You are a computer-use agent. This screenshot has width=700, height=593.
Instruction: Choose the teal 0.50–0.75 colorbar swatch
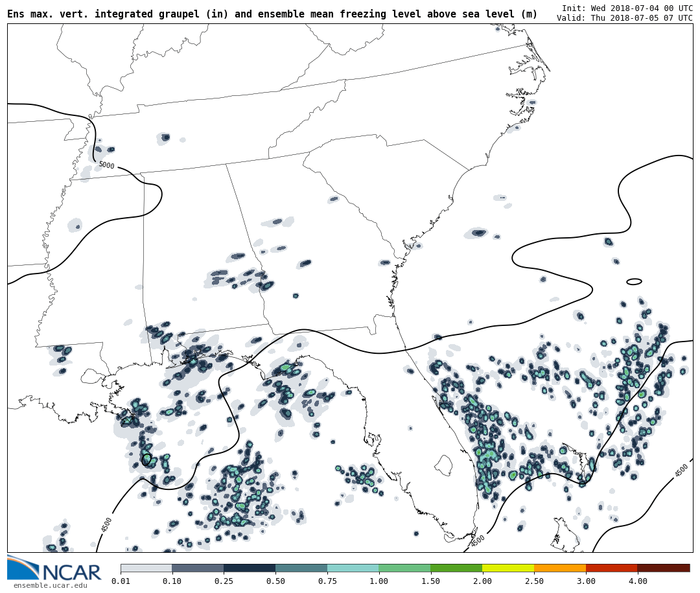click(301, 568)
